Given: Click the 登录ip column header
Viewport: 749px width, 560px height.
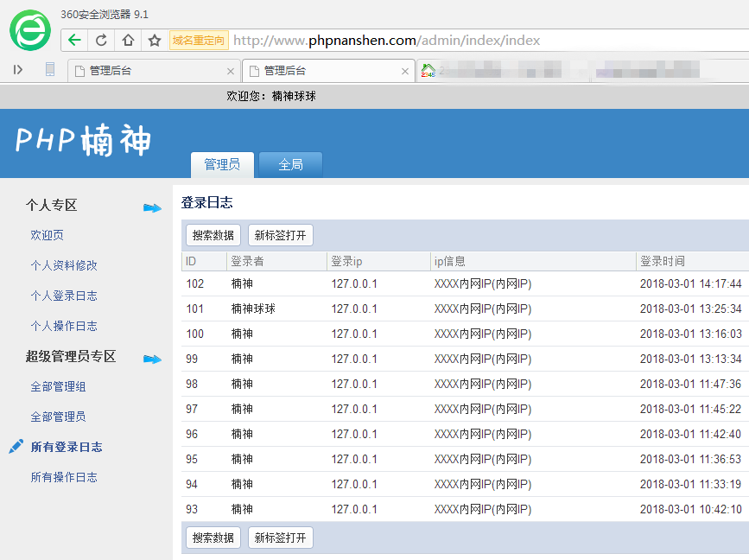Looking at the screenshot, I should tap(378, 261).
